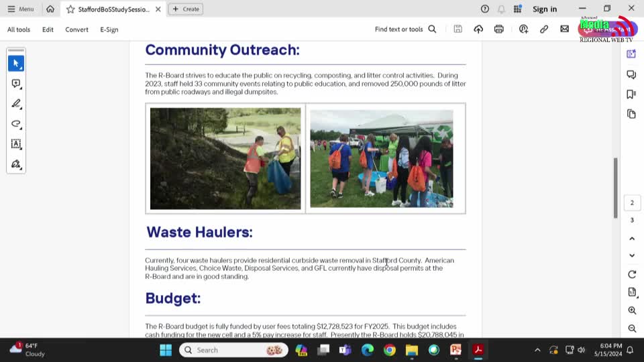Open the Comments panel icon
644x362 pixels.
[x=631, y=74]
